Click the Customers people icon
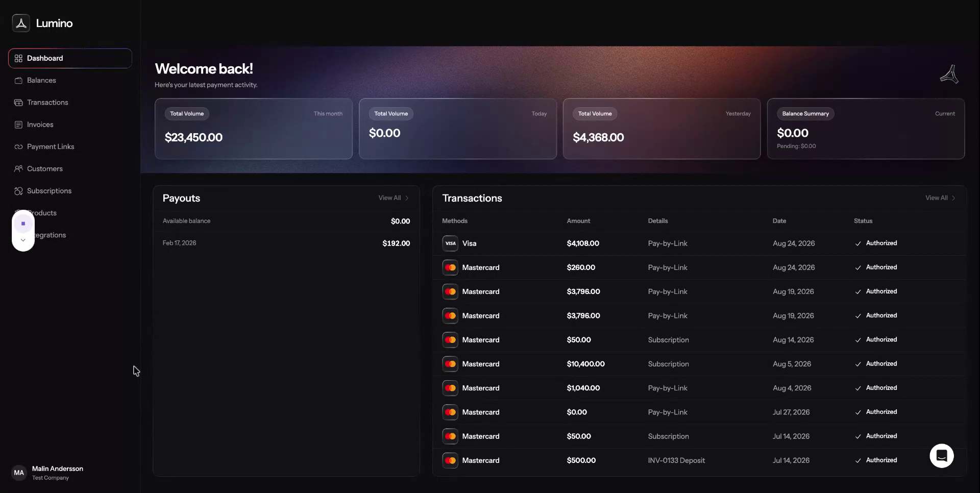This screenshot has height=493, width=980. pos(18,168)
